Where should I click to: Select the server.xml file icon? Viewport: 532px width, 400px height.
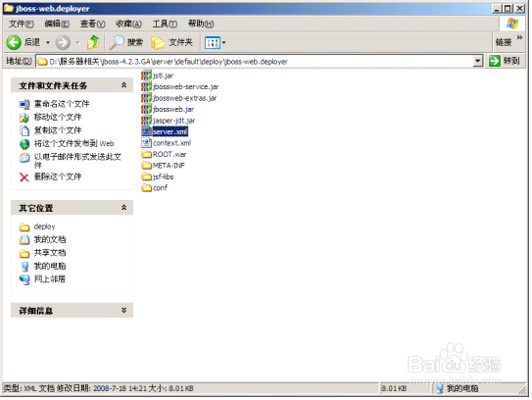[147, 131]
